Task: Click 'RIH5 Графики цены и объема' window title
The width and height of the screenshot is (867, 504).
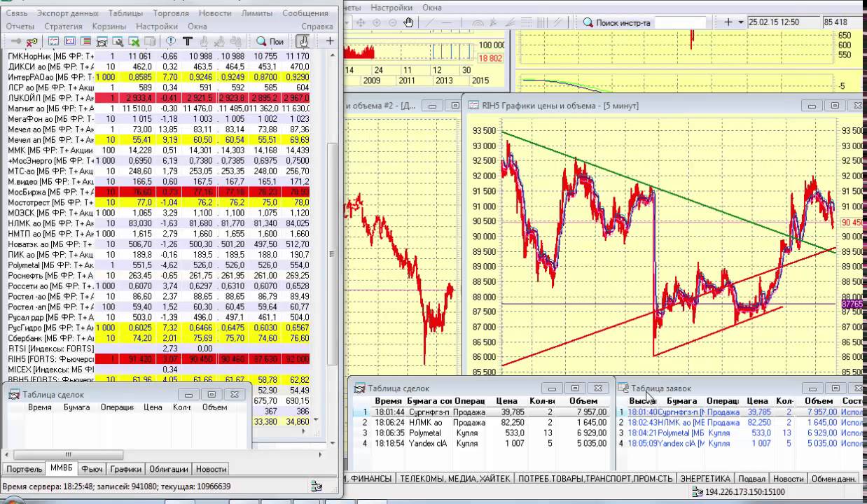Action: click(560, 106)
